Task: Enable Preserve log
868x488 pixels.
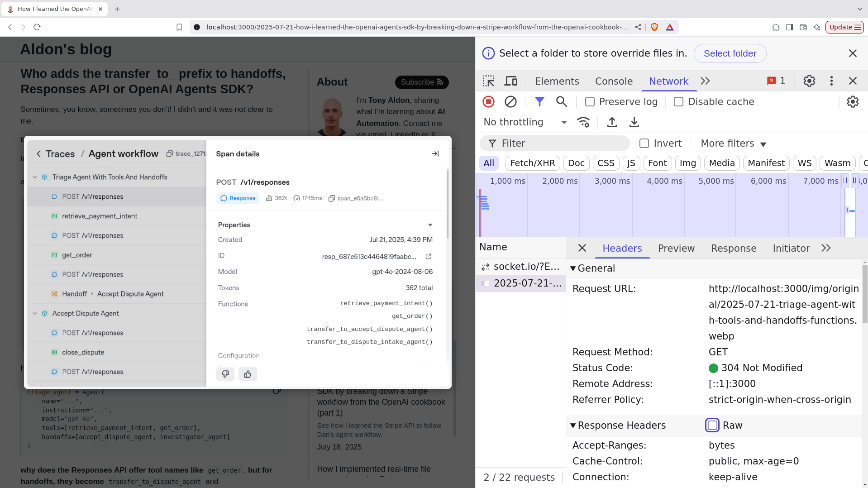Action: tap(590, 102)
